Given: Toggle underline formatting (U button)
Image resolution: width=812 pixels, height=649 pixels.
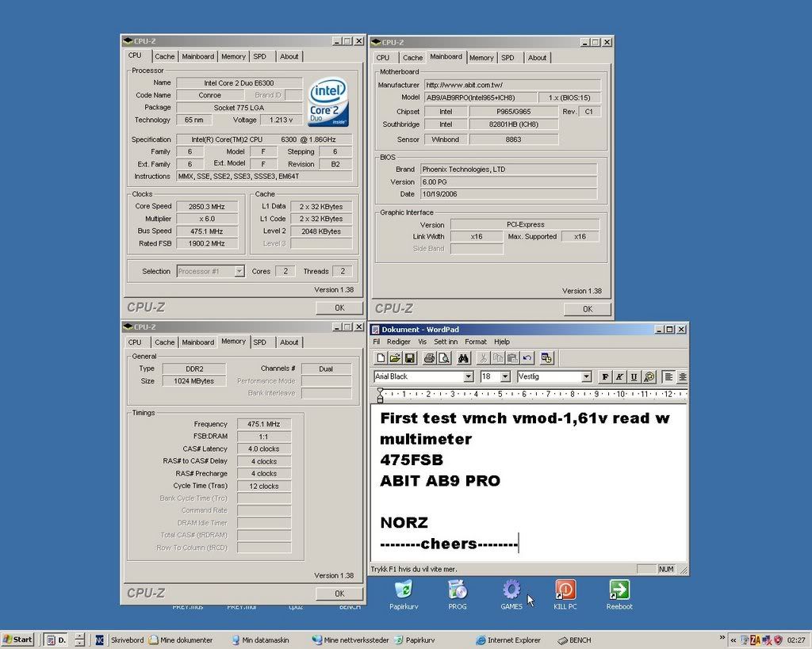Looking at the screenshot, I should point(634,377).
